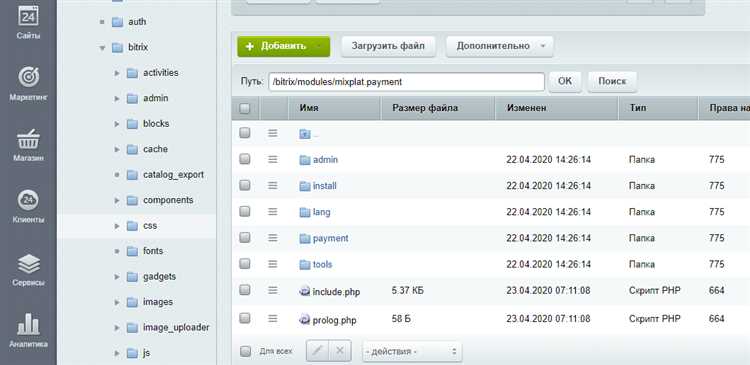750x365 pixels.
Task: Expand the activities tree folder
Action: click(x=117, y=73)
